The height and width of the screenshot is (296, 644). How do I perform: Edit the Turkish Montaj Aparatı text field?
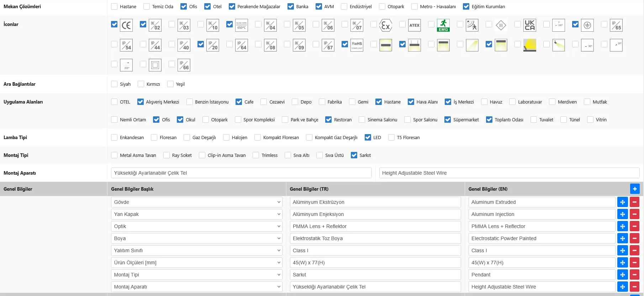click(241, 173)
